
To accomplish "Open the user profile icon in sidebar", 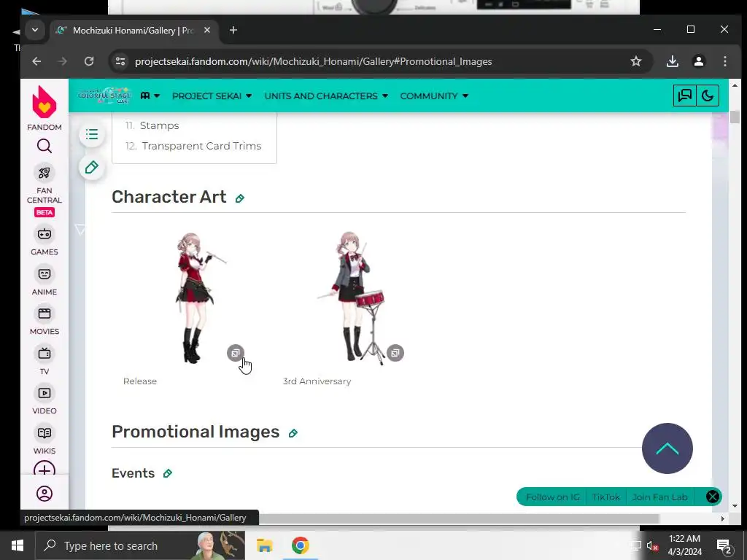I will point(44,494).
